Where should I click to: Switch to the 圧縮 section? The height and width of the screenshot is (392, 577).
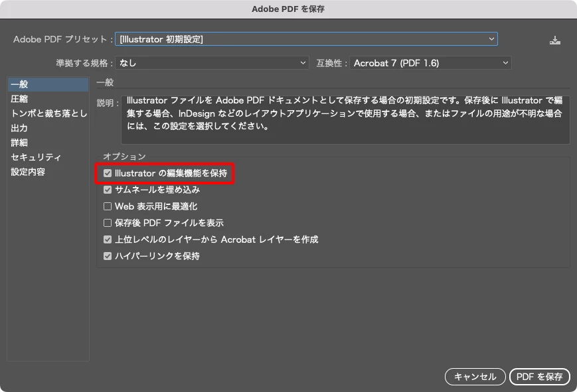48,99
